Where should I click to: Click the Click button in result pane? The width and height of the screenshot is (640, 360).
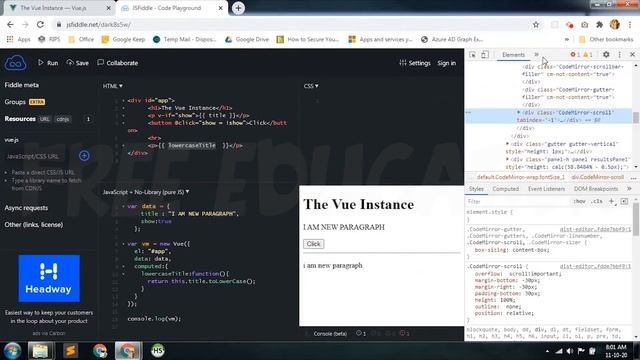coord(313,244)
